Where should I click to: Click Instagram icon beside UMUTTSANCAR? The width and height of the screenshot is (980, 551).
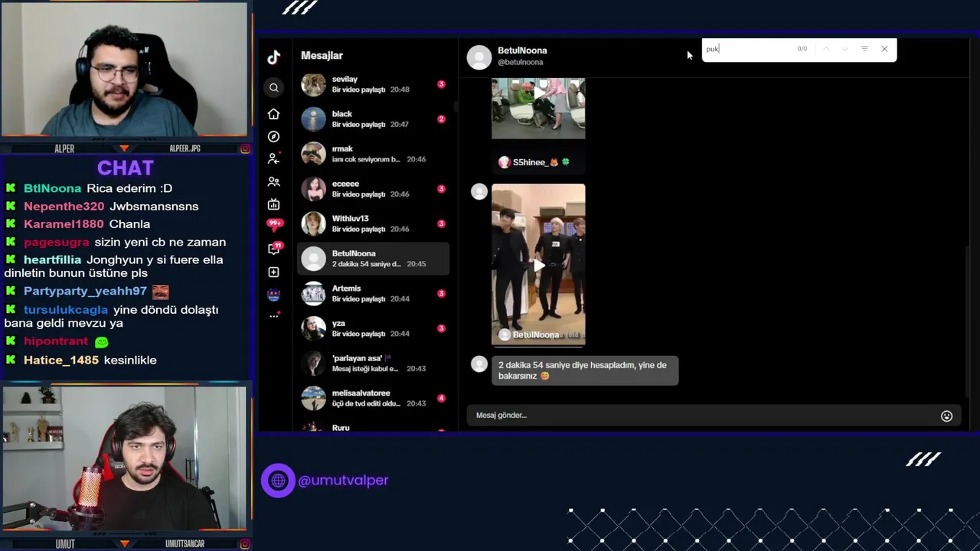tap(245, 544)
